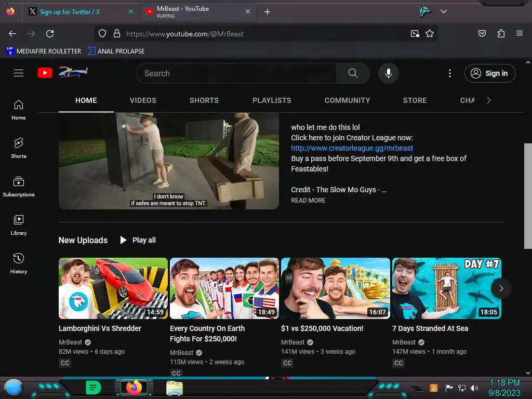Image resolution: width=532 pixels, height=399 pixels.
Task: Click the taskbar clock showing 1:18 PM
Action: click(504, 388)
